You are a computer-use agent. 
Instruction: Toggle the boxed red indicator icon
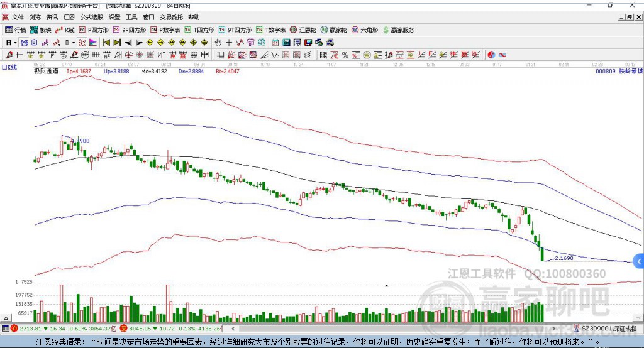click(x=82, y=43)
